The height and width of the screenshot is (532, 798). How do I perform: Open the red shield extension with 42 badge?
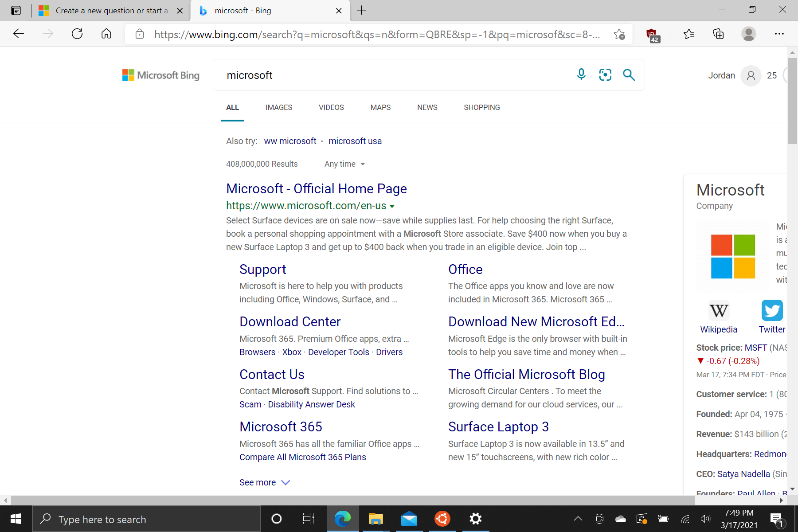[653, 35]
